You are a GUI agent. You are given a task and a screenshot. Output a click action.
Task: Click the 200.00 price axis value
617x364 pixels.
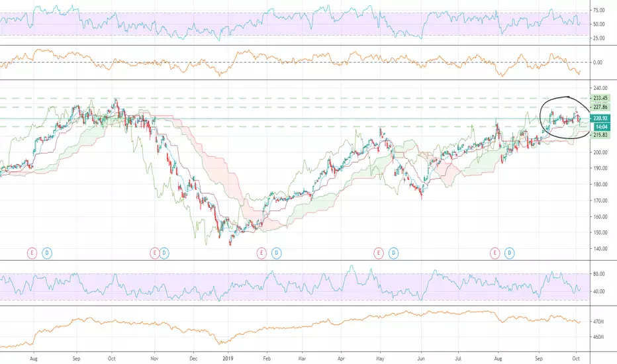click(x=600, y=152)
